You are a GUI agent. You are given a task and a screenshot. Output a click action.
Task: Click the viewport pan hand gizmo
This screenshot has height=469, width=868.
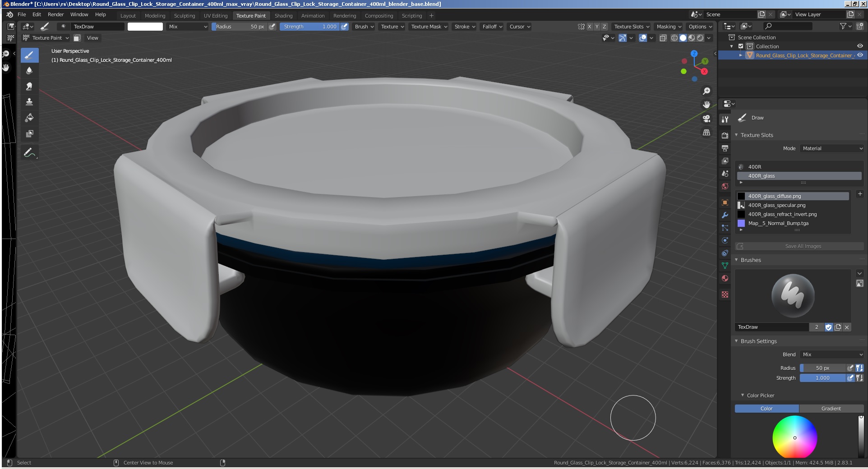[x=706, y=105]
